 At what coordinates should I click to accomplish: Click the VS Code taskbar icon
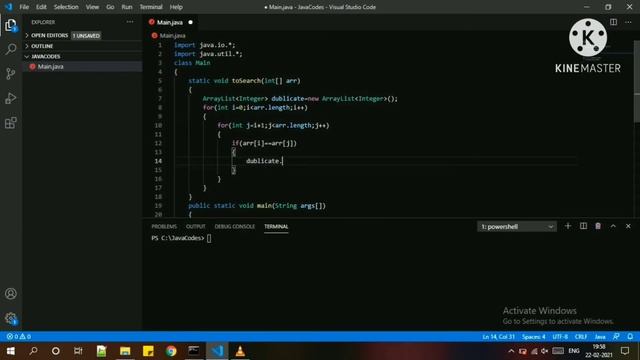(217, 351)
